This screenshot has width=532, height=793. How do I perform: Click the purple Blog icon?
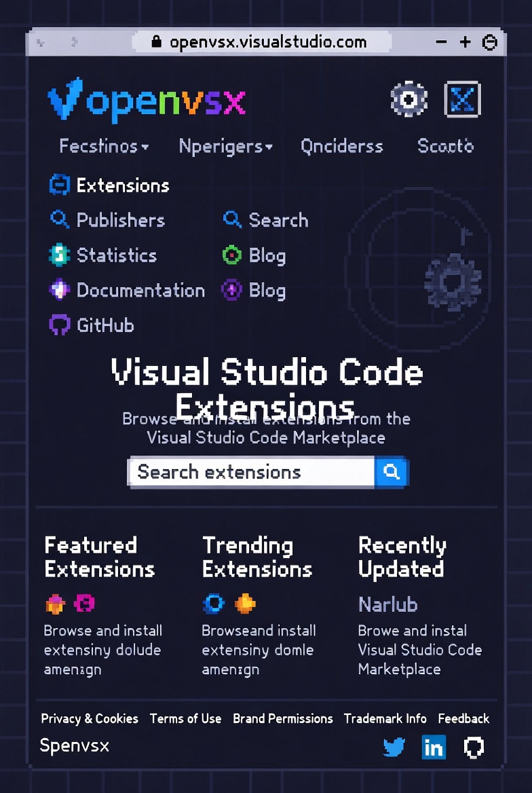pos(232,291)
